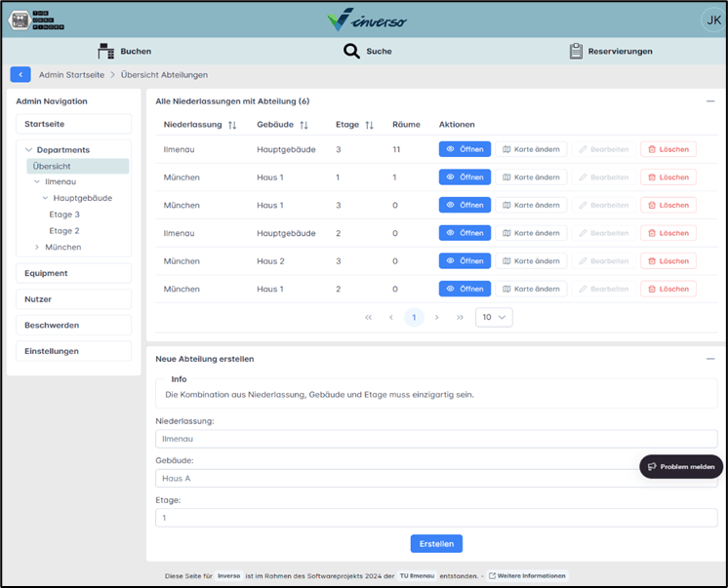728x588 pixels.
Task: Go to the first page of the table
Action: [x=368, y=318]
